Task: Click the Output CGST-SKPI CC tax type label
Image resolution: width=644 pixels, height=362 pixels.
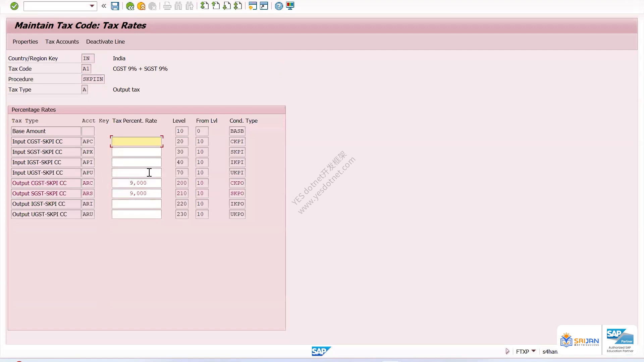Action: click(x=46, y=183)
